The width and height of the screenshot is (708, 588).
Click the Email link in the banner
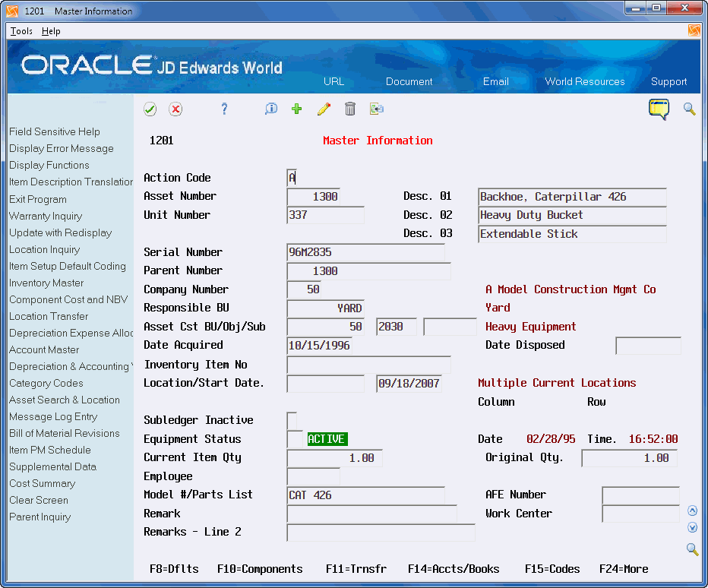click(x=495, y=81)
